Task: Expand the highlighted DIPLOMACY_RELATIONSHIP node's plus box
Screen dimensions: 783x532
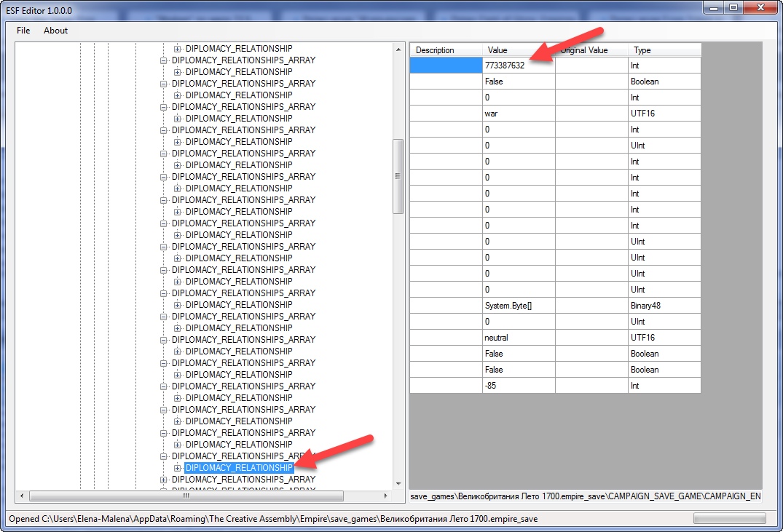Action: tap(177, 468)
